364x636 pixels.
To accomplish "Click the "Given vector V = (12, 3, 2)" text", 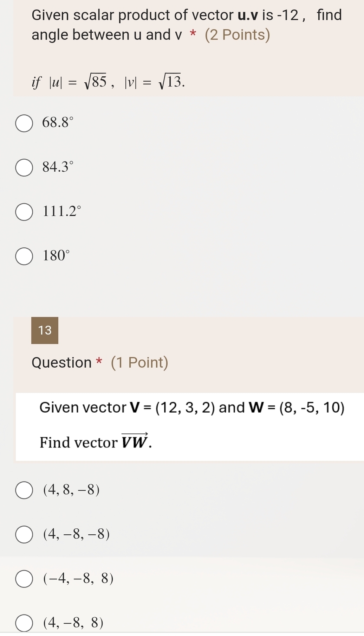I will pos(126,408).
